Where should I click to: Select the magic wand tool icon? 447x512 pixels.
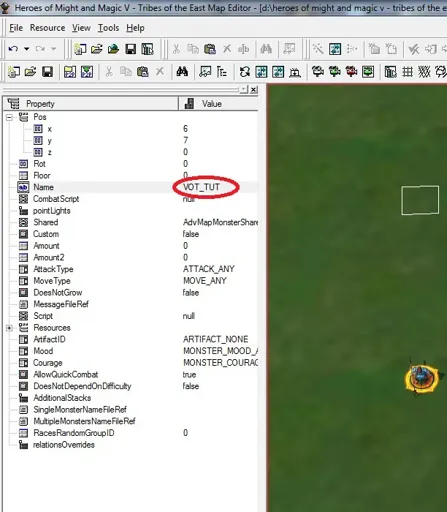point(318,49)
